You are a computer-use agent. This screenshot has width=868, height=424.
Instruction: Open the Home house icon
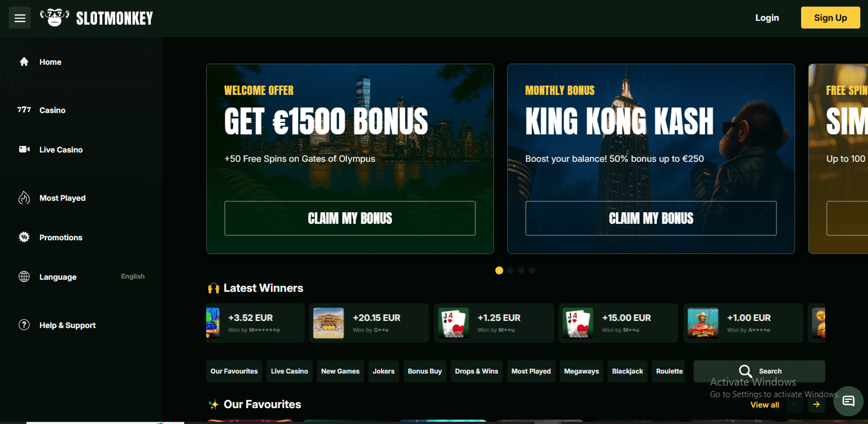point(24,61)
